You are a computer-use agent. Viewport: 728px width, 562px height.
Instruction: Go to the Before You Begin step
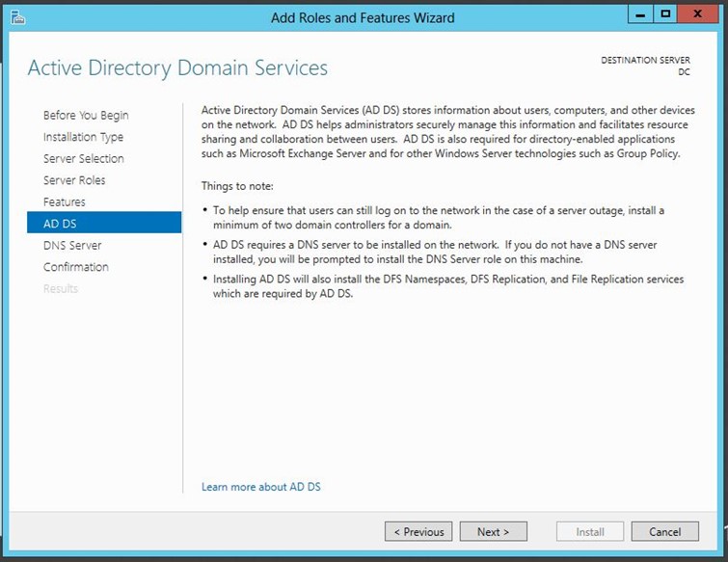(86, 115)
